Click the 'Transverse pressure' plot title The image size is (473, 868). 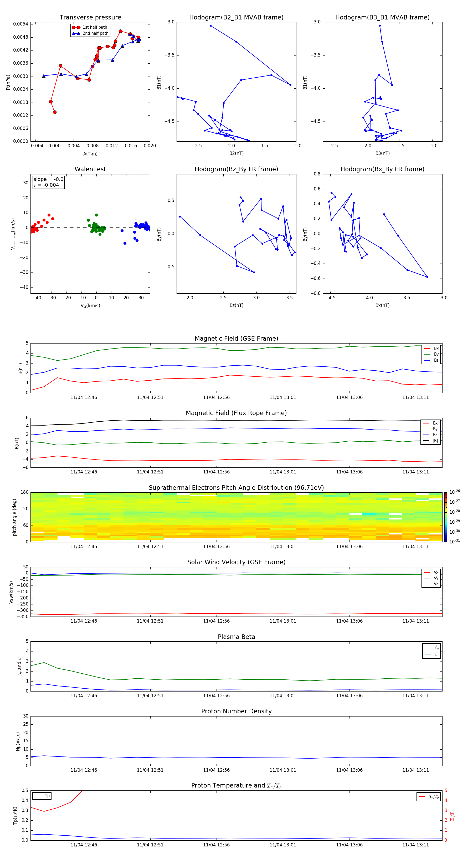(90, 18)
